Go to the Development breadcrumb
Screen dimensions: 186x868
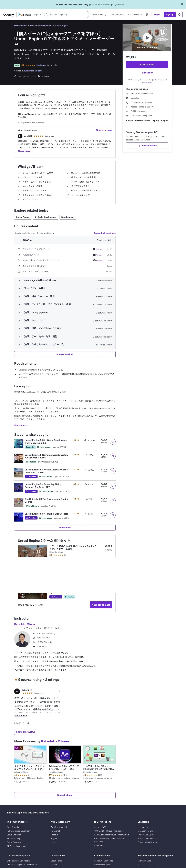pos(20,25)
